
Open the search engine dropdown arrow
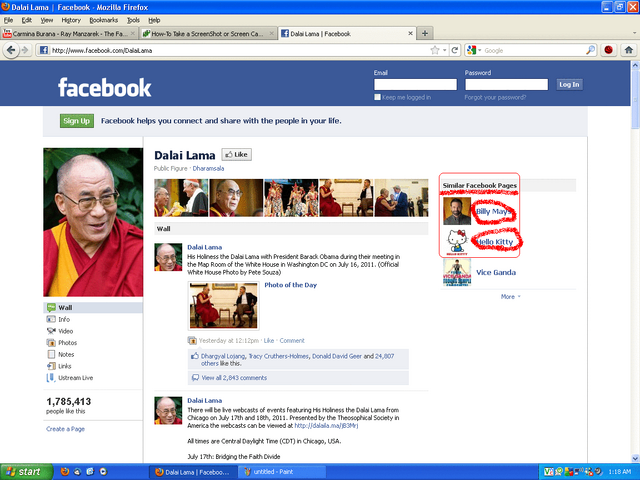480,51
